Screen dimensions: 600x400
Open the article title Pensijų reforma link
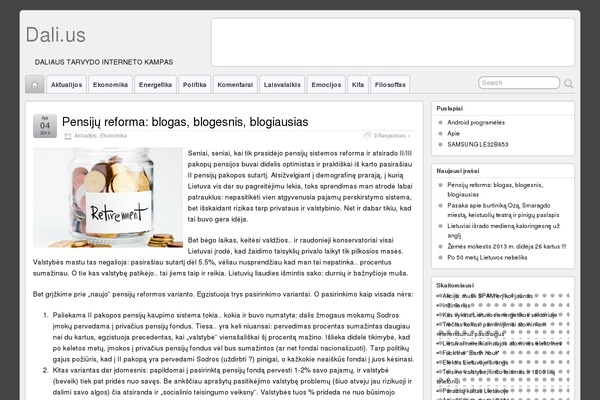185,122
